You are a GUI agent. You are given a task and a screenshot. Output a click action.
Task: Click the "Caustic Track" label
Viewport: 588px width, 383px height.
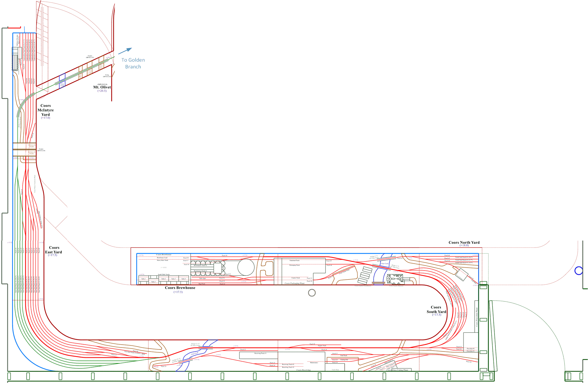(296, 278)
